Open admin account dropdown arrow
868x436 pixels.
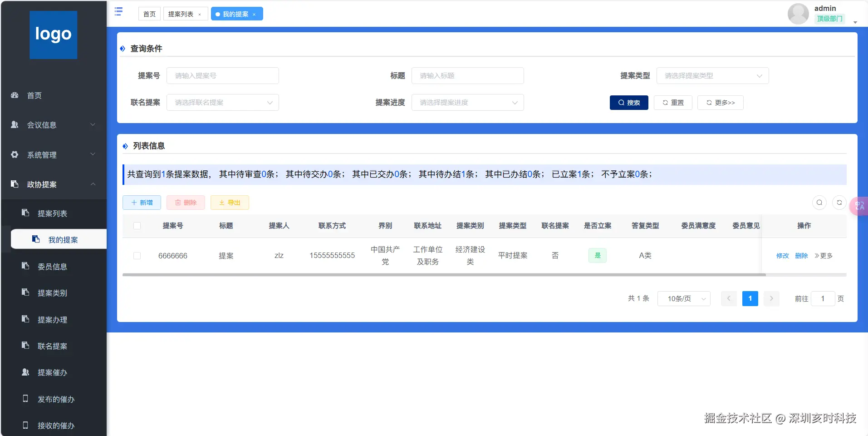tap(855, 22)
